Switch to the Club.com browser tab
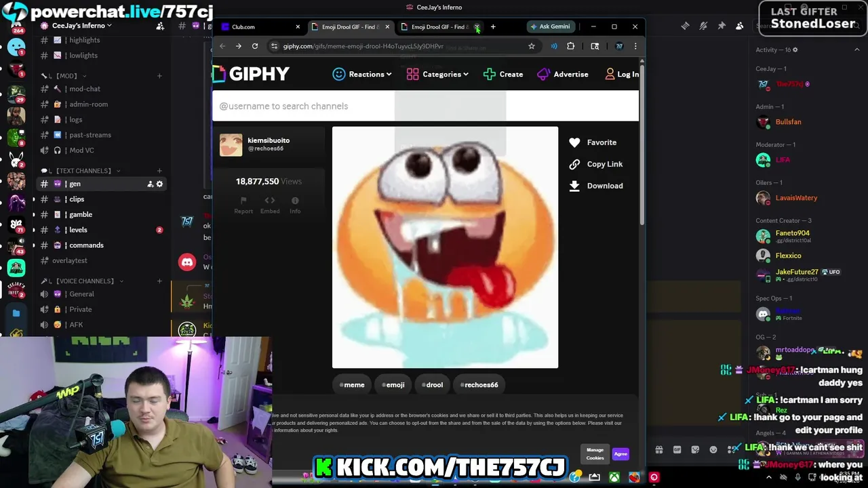This screenshot has width=868, height=488. point(260,26)
